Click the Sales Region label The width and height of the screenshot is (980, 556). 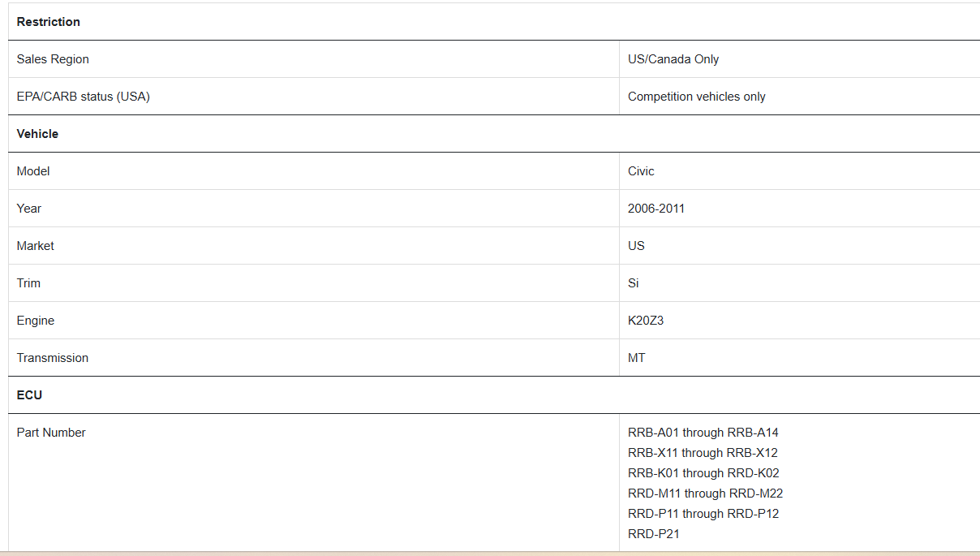[53, 59]
